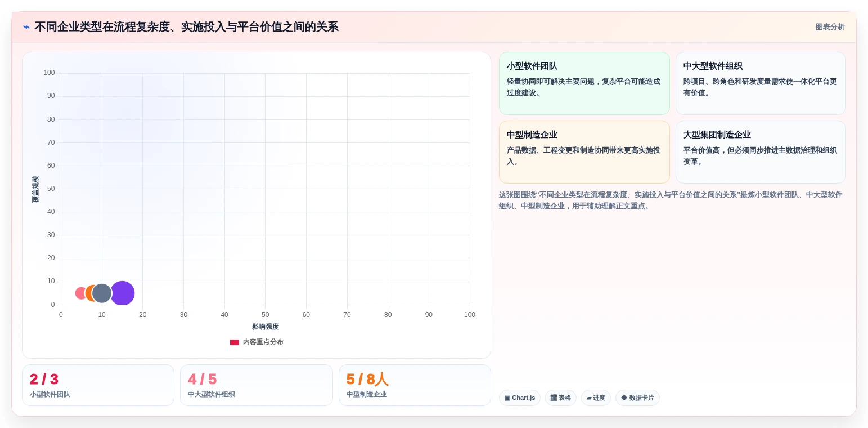Click the x-axis tick value 50
The image size is (868, 428).
266,315
